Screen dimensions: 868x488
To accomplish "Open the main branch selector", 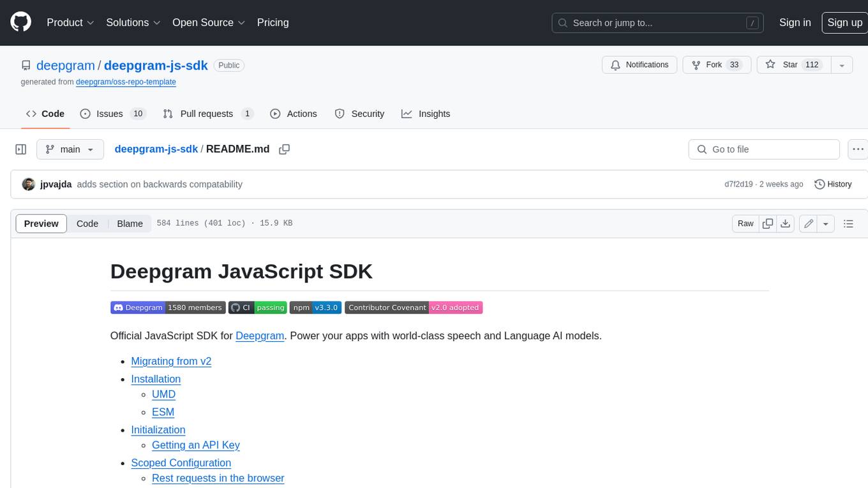I will [x=70, y=149].
